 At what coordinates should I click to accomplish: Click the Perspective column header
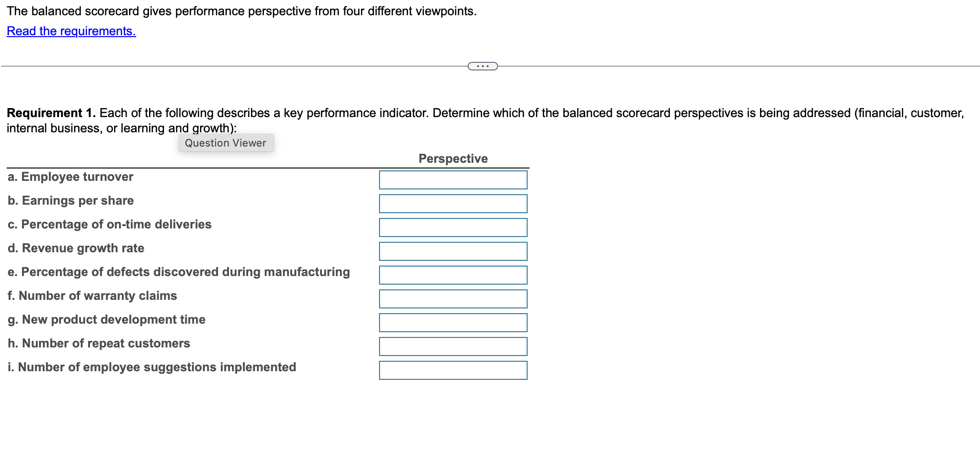tap(452, 158)
